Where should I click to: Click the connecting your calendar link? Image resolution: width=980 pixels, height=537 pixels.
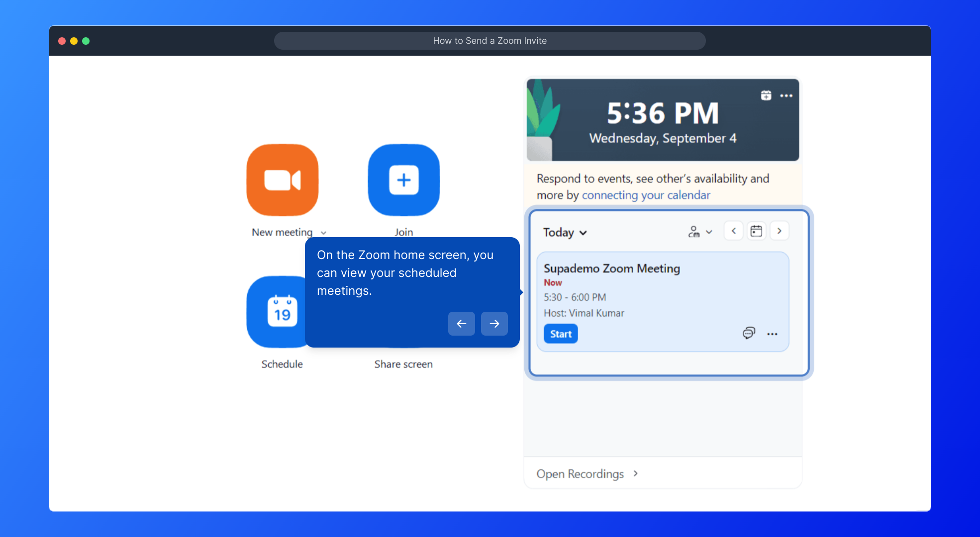pos(646,195)
